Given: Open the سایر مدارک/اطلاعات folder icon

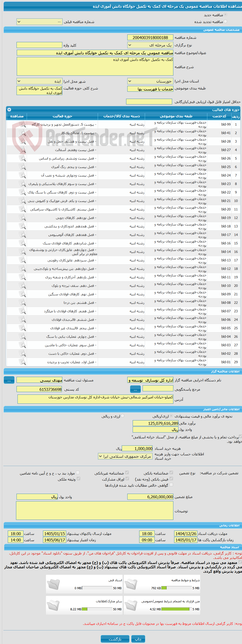Looking at the screenshot, I should pos(53,605).
